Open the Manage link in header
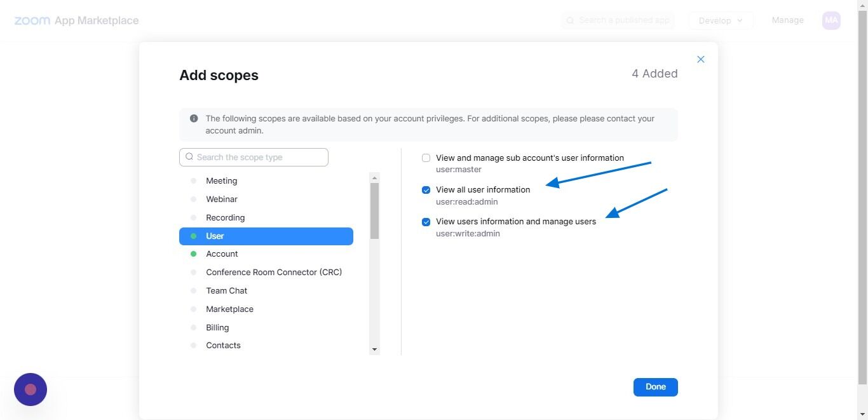868x420 pixels. pos(788,20)
